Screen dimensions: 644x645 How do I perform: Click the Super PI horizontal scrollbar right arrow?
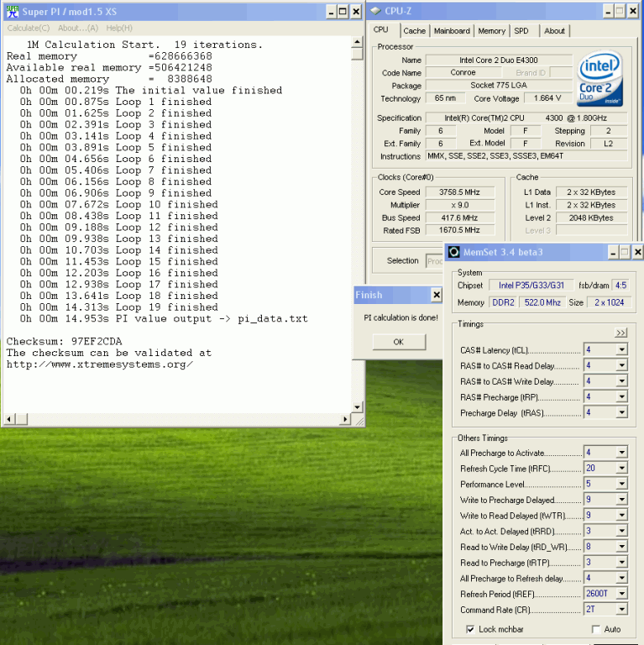(x=346, y=419)
